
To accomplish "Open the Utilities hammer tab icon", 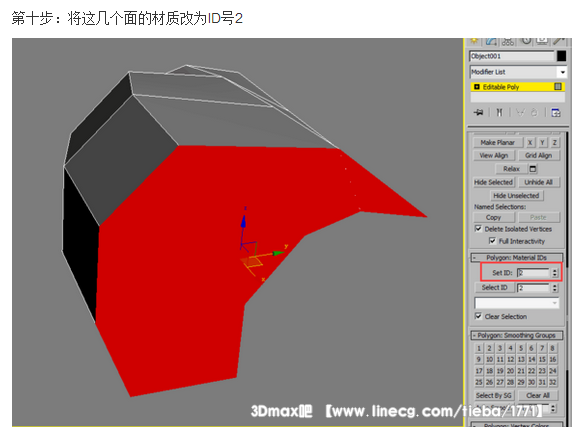I will (x=559, y=41).
